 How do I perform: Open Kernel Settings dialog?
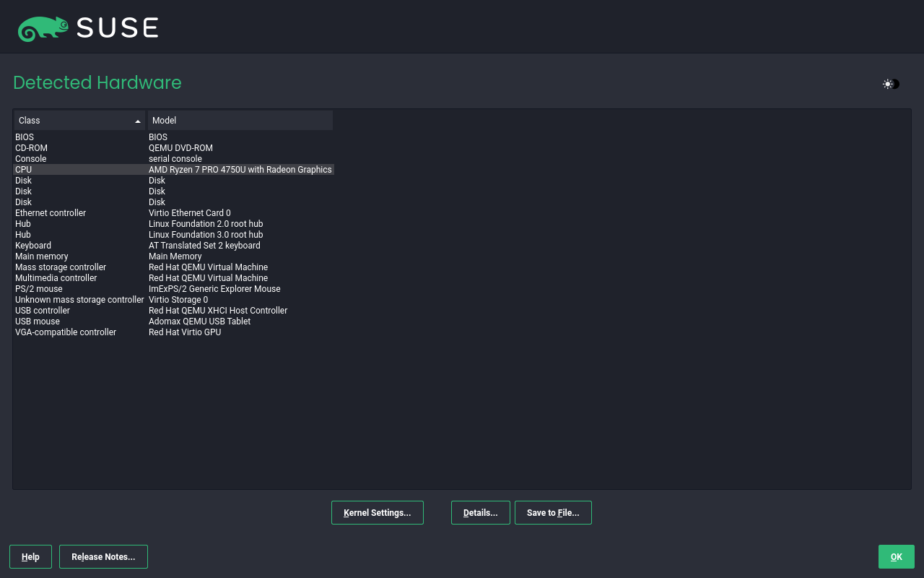tap(377, 513)
